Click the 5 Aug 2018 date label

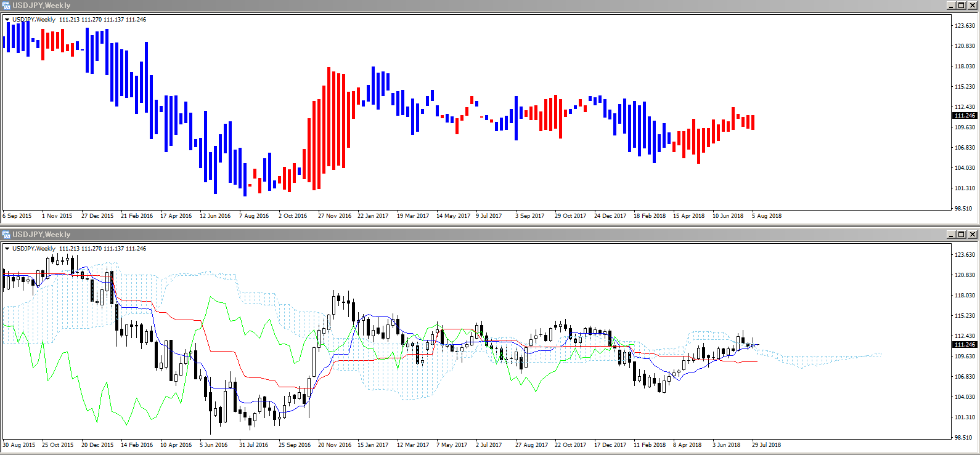point(767,216)
